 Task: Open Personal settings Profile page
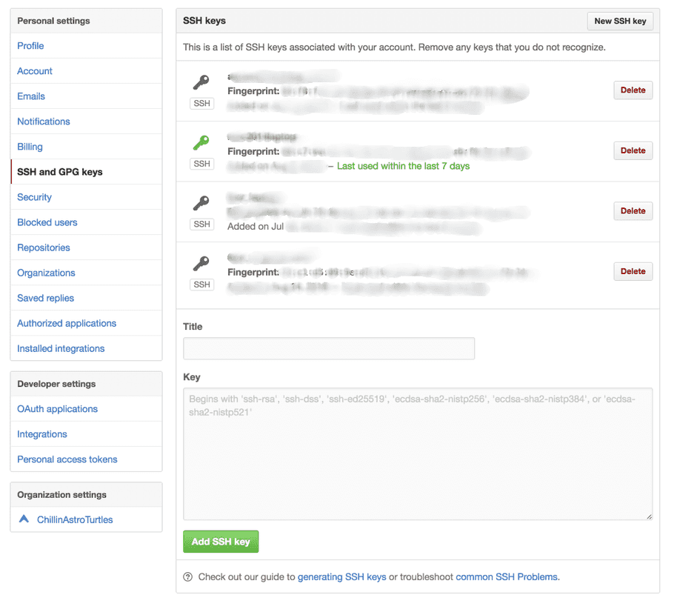30,45
